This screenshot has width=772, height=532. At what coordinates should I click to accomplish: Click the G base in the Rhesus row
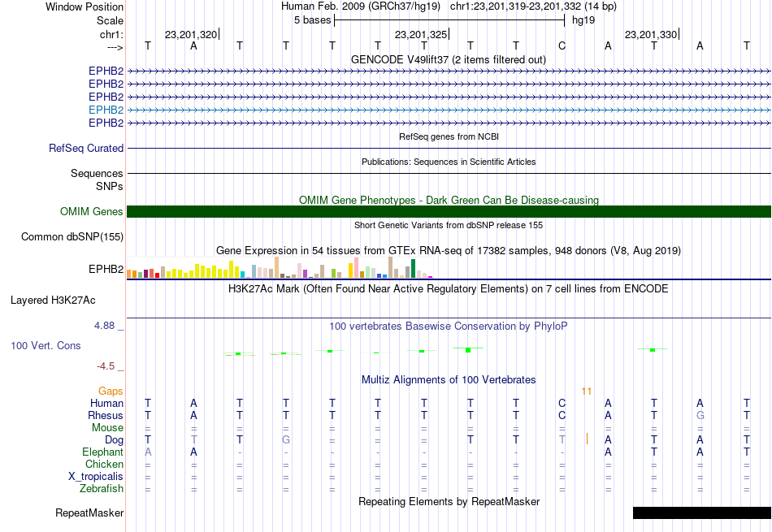click(x=700, y=415)
